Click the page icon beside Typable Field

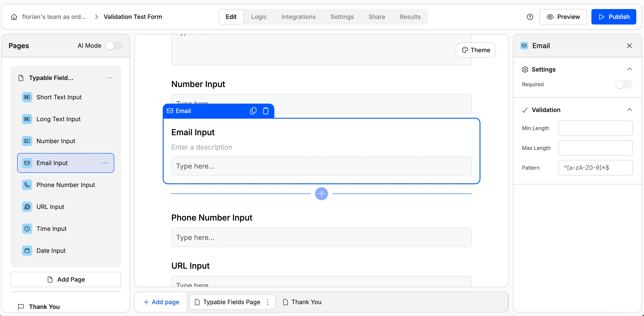21,78
